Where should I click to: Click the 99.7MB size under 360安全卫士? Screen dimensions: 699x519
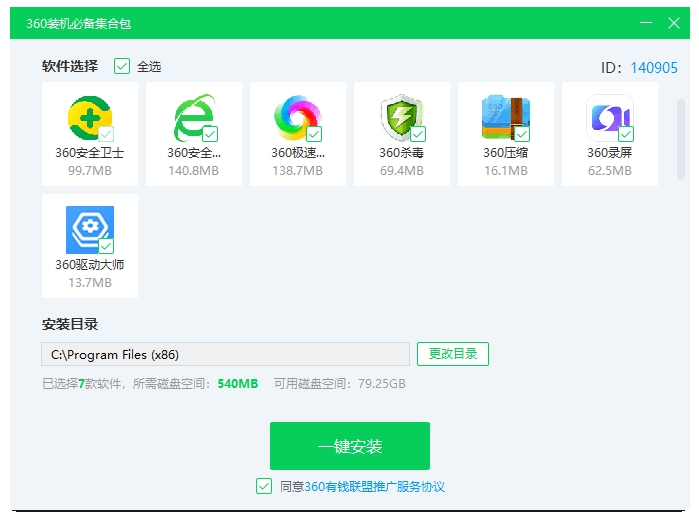coord(90,171)
